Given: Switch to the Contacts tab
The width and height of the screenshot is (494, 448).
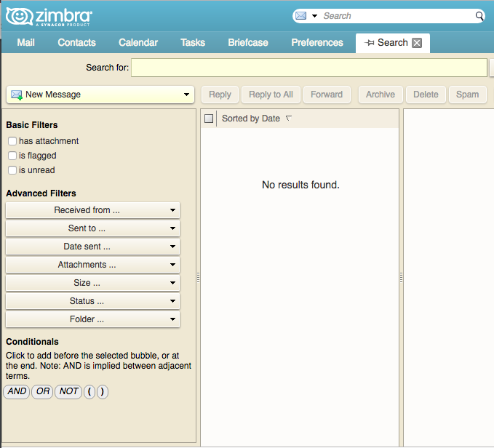Looking at the screenshot, I should pyautogui.click(x=76, y=42).
